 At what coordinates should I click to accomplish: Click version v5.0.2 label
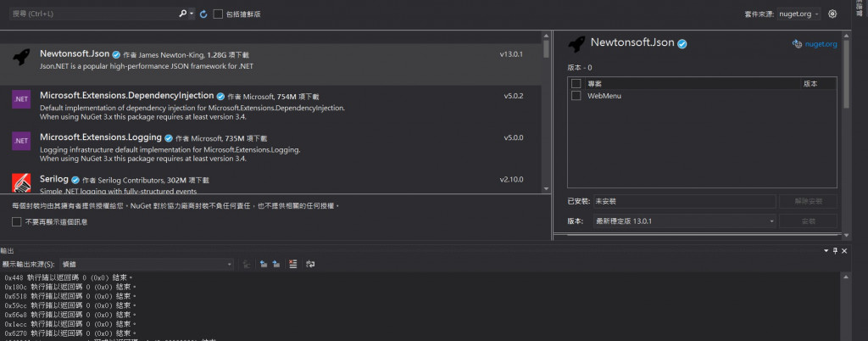pos(514,96)
